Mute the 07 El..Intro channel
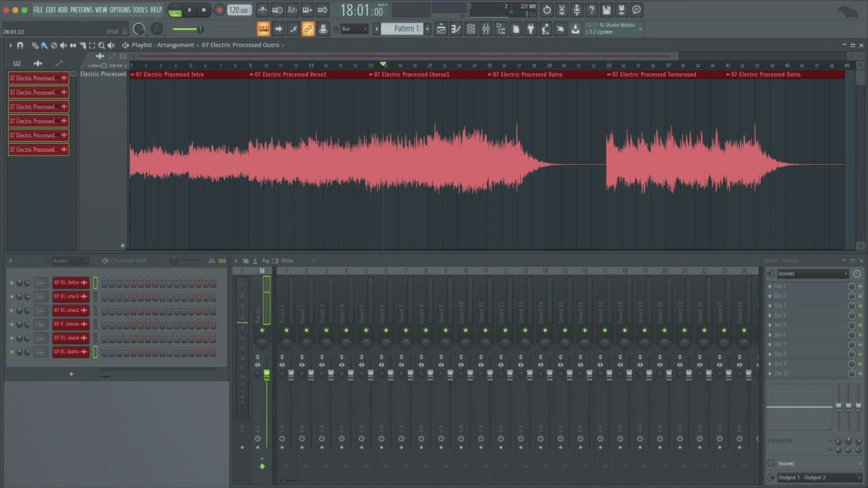Viewport: 868px width, 488px height. pos(12,282)
